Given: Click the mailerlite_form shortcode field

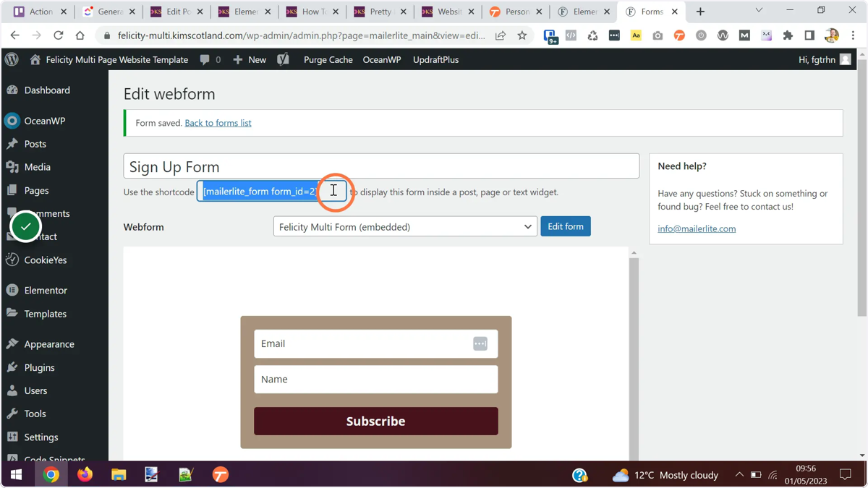Looking at the screenshot, I should point(272,192).
